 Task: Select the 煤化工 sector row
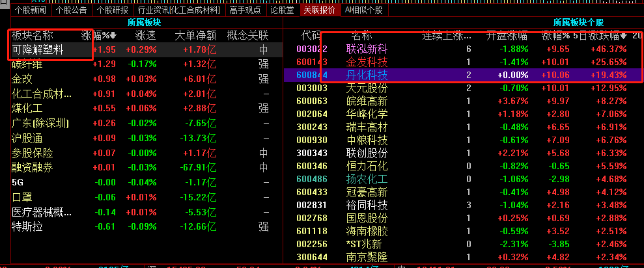147,109
